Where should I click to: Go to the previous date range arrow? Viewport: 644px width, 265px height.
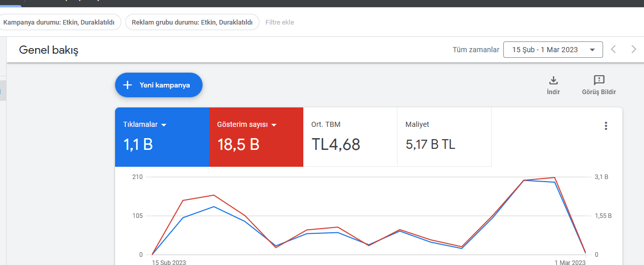tap(614, 50)
